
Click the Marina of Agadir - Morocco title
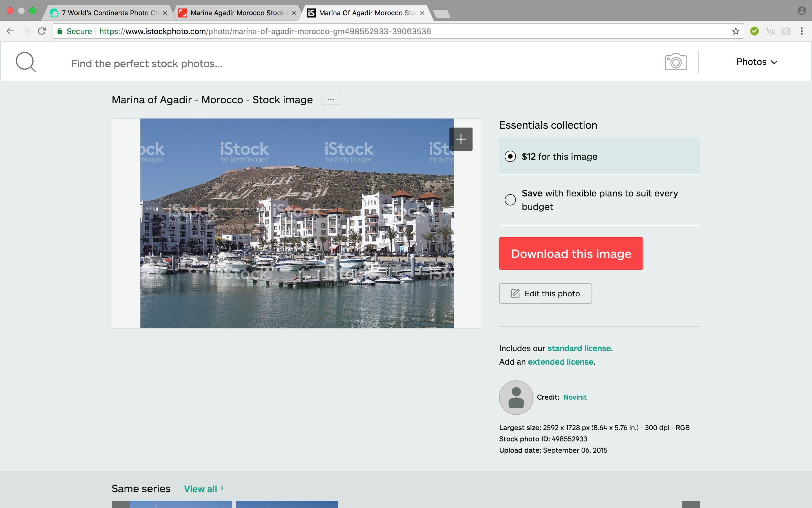(x=212, y=100)
